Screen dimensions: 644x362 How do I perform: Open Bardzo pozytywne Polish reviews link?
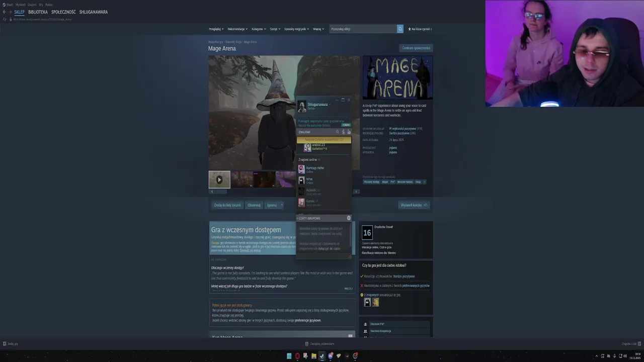pyautogui.click(x=399, y=133)
